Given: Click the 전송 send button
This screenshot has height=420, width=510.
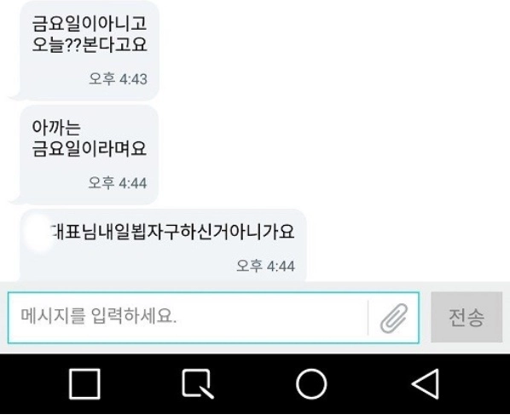Looking at the screenshot, I should [x=467, y=317].
